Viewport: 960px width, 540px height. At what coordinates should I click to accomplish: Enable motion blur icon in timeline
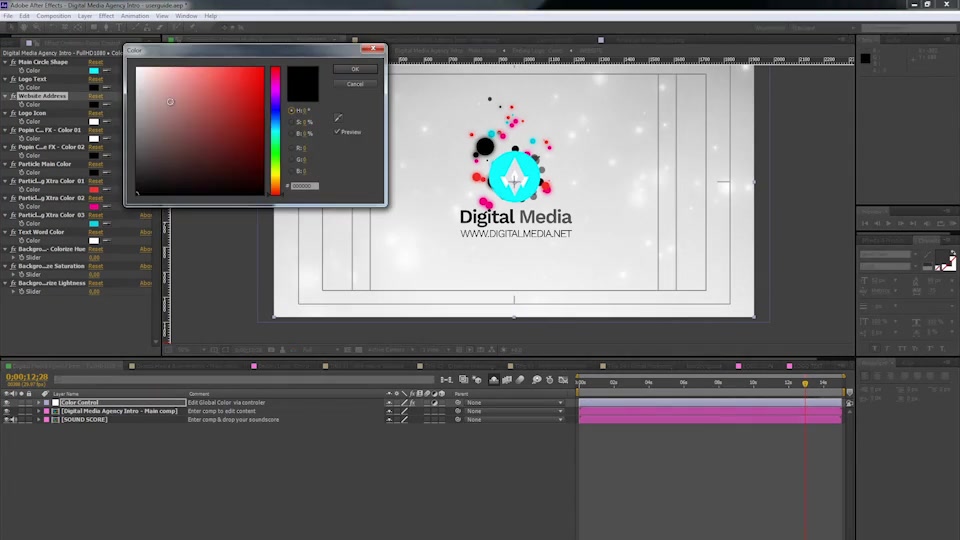point(520,380)
